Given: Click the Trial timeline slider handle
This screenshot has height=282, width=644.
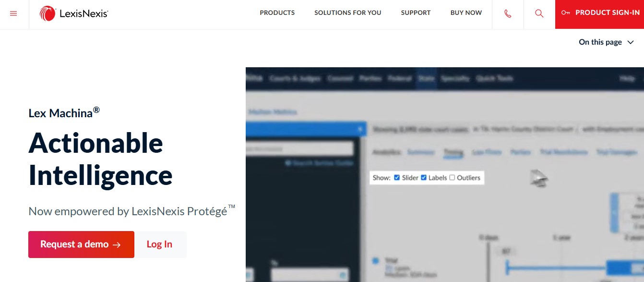Looking at the screenshot, I should click(x=507, y=267).
